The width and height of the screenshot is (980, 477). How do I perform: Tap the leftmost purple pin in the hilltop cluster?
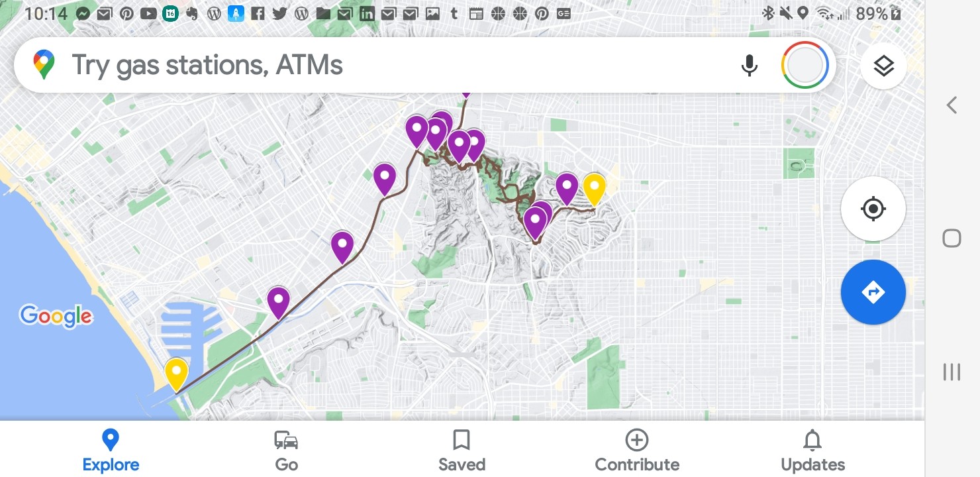point(416,131)
